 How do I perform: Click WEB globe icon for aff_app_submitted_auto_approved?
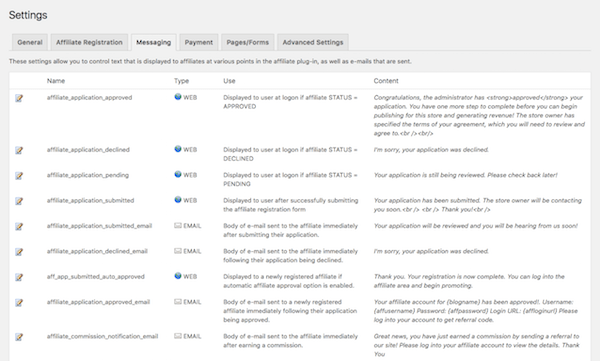coord(178,276)
